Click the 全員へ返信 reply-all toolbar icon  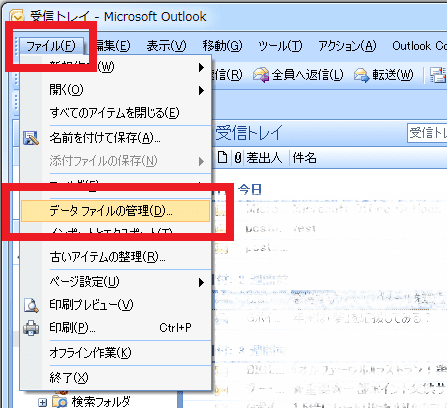pyautogui.click(x=261, y=75)
